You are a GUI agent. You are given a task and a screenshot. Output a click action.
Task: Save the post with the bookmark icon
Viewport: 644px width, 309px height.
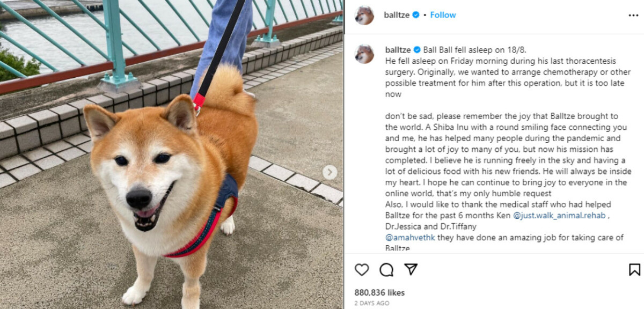click(634, 269)
